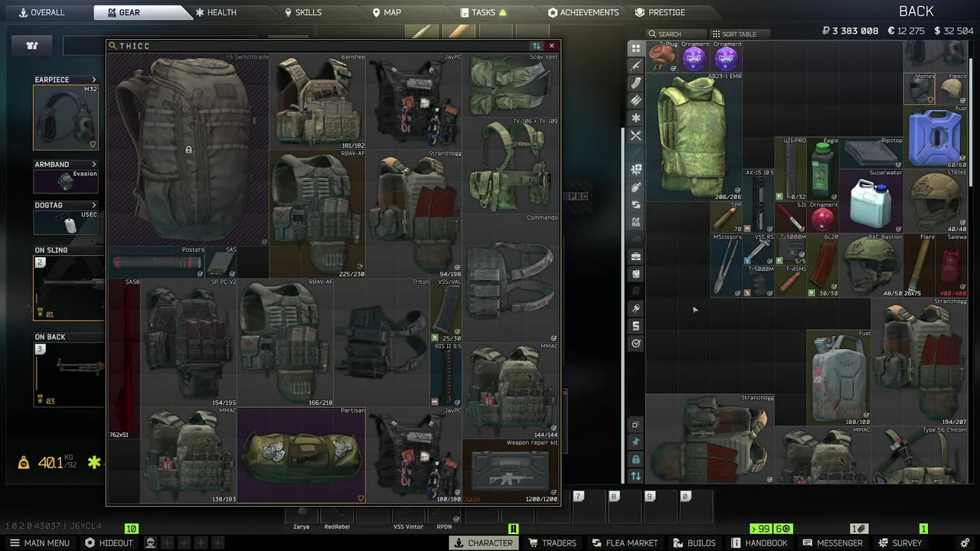
Task: Click the THICC case search field
Action: click(318, 46)
